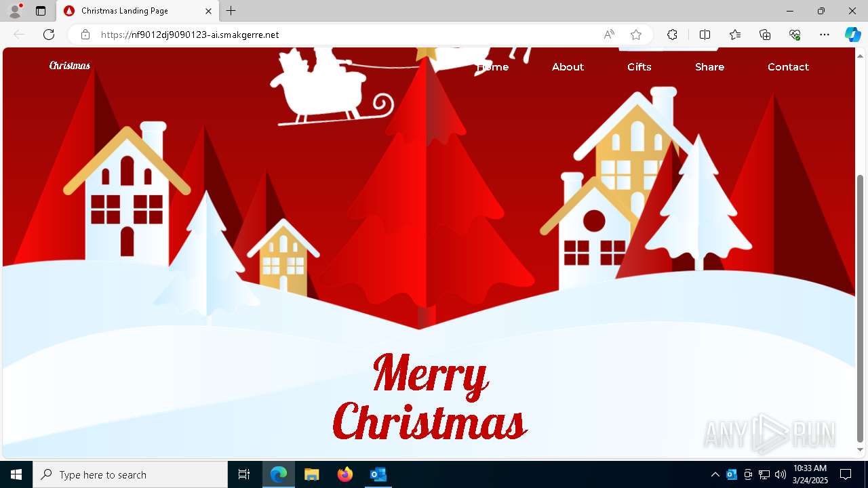Click the back navigation arrow
Image resolution: width=868 pixels, height=488 pixels.
point(19,35)
